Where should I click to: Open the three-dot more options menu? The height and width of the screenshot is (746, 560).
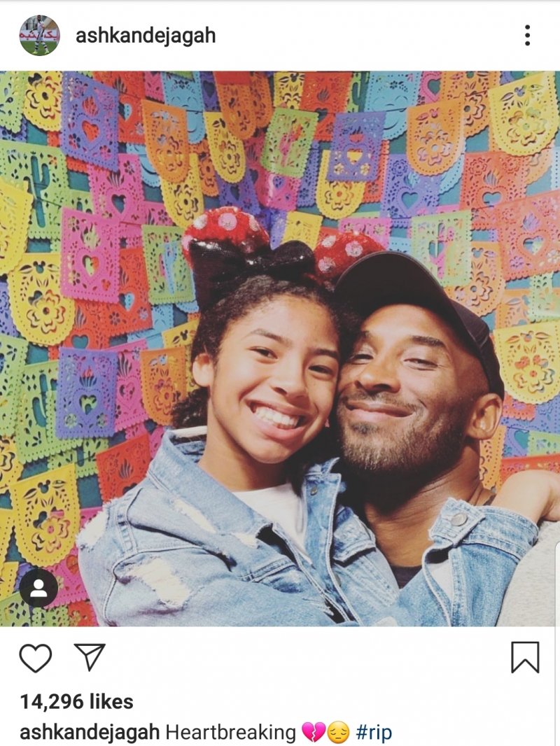(527, 36)
